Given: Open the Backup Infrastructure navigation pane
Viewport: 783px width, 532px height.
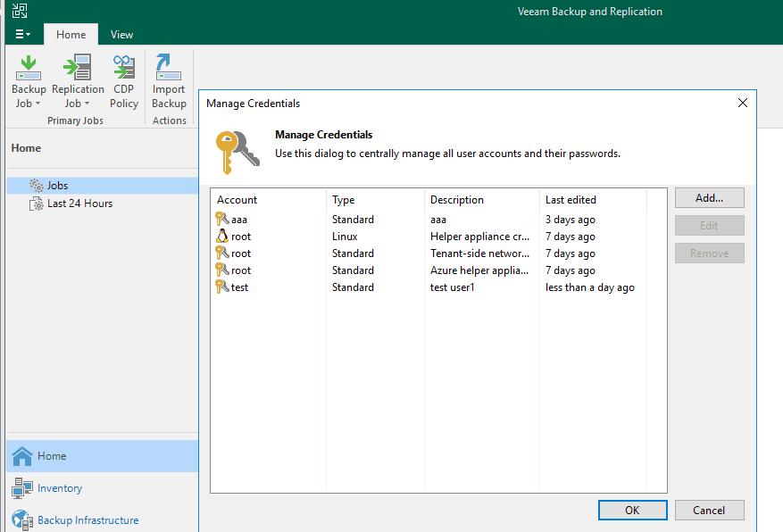Looking at the screenshot, I should (x=103, y=520).
